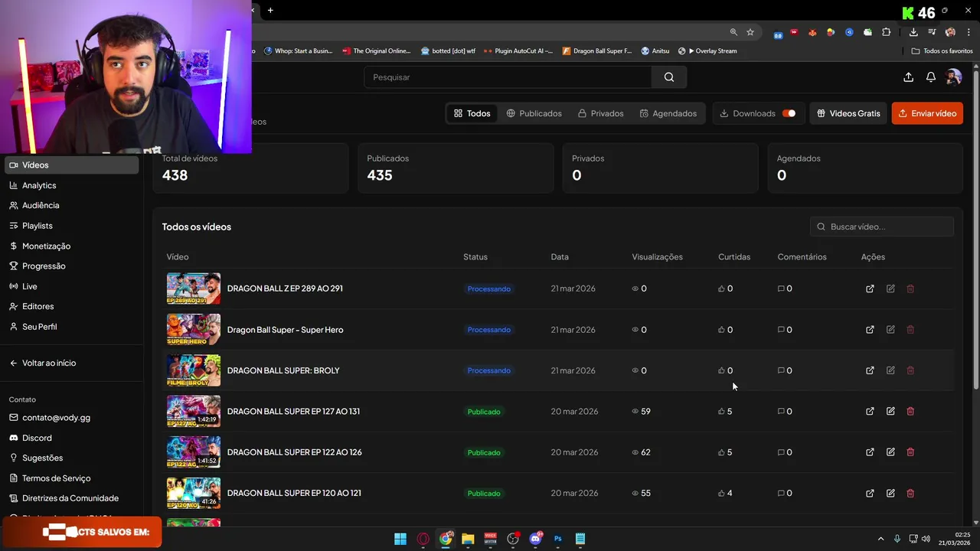Open Analytics in the sidebar
Viewport: 980px width, 551px height.
pos(72,185)
